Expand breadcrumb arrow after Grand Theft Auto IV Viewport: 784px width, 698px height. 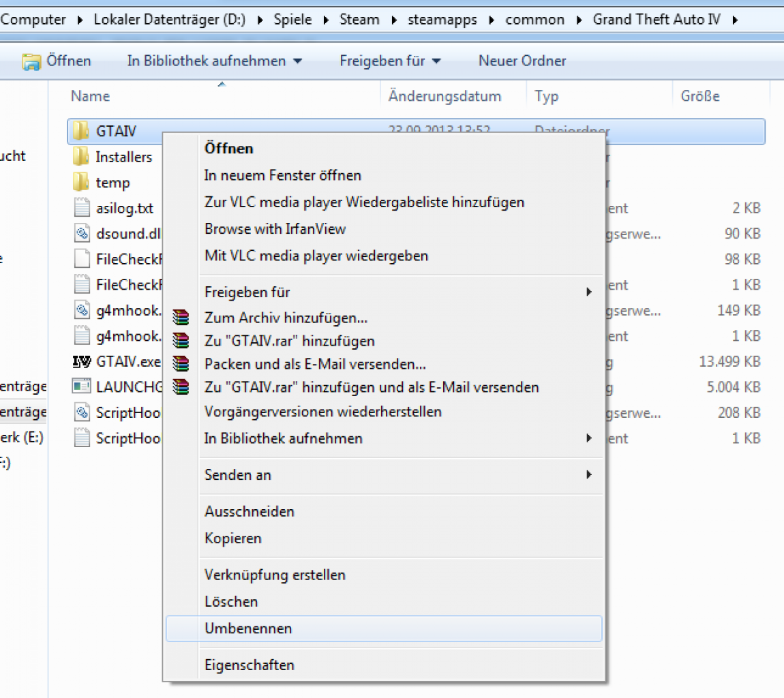(x=735, y=20)
